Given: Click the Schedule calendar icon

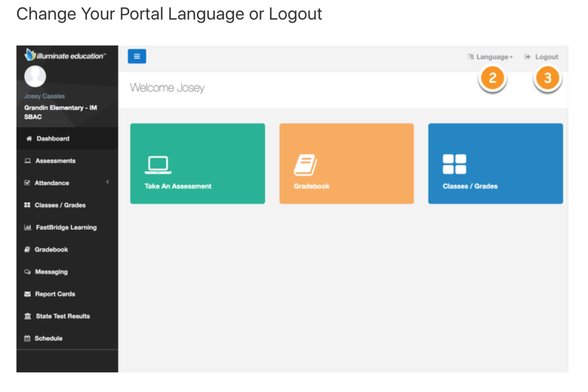Looking at the screenshot, I should click(27, 338).
